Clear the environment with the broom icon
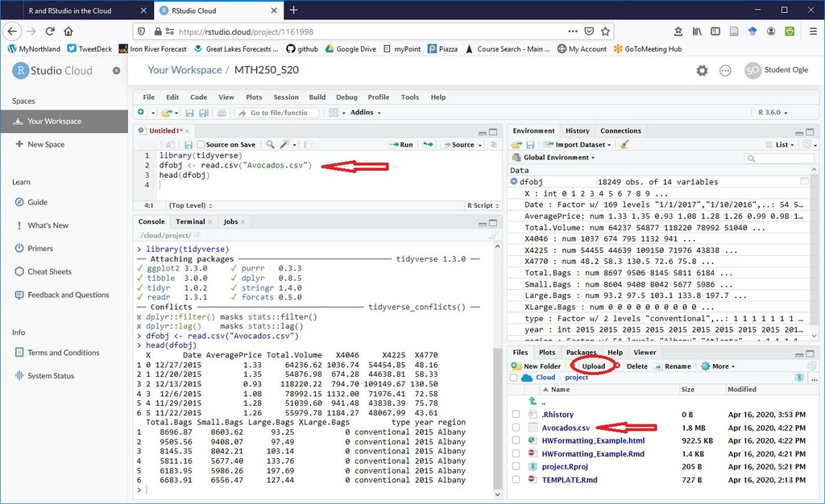The width and height of the screenshot is (825, 504). pos(624,145)
